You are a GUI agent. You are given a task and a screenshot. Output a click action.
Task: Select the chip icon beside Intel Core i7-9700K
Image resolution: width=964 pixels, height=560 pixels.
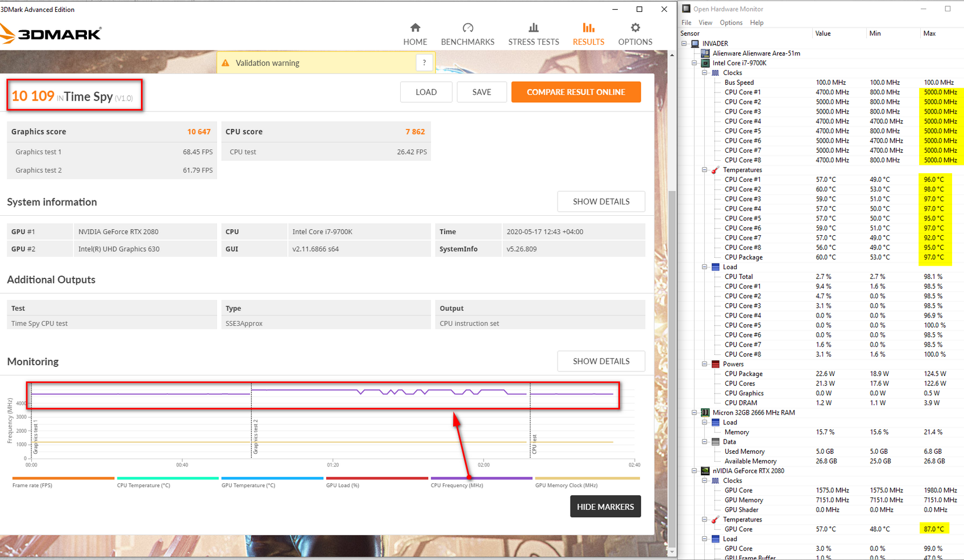pos(705,63)
